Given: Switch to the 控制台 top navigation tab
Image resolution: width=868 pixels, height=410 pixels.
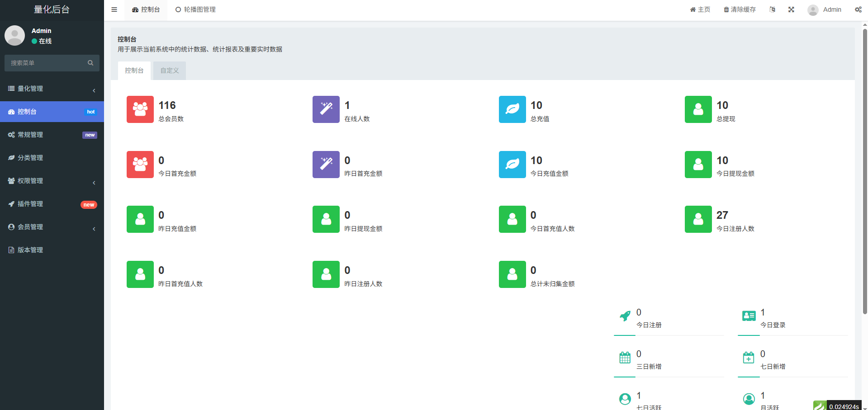Looking at the screenshot, I should tap(146, 9).
